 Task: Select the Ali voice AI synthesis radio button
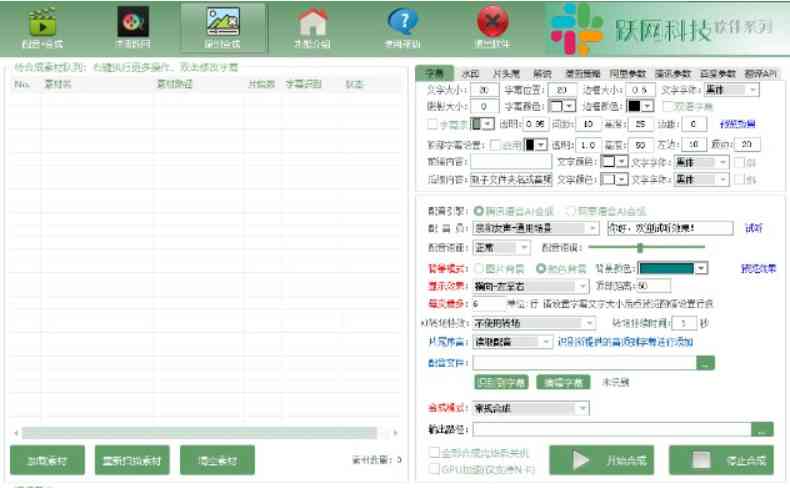click(x=571, y=211)
